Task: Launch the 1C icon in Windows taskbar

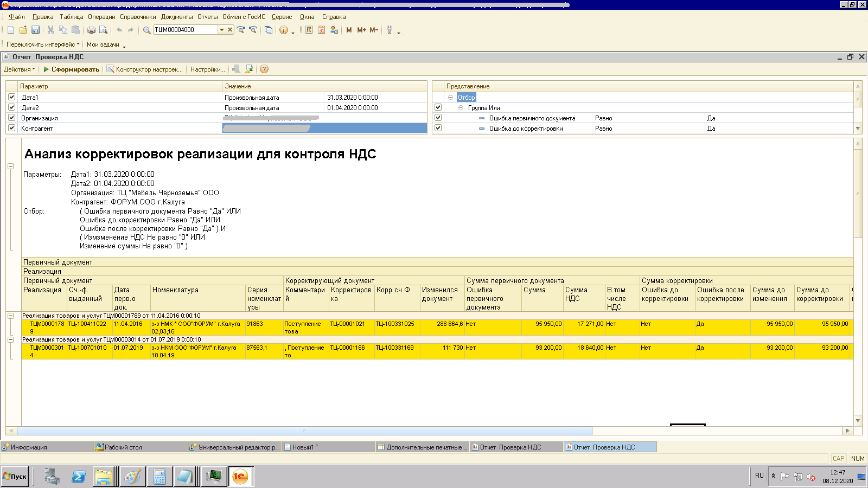Action: click(240, 477)
